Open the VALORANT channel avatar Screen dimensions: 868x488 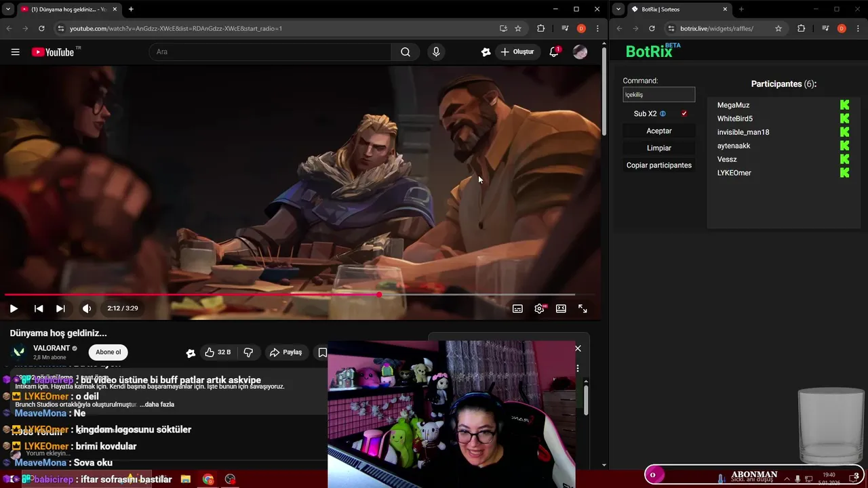[19, 352]
